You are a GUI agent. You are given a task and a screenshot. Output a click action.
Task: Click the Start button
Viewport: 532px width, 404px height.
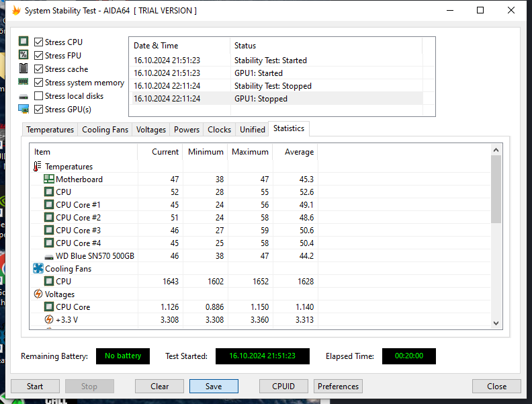(x=35, y=387)
